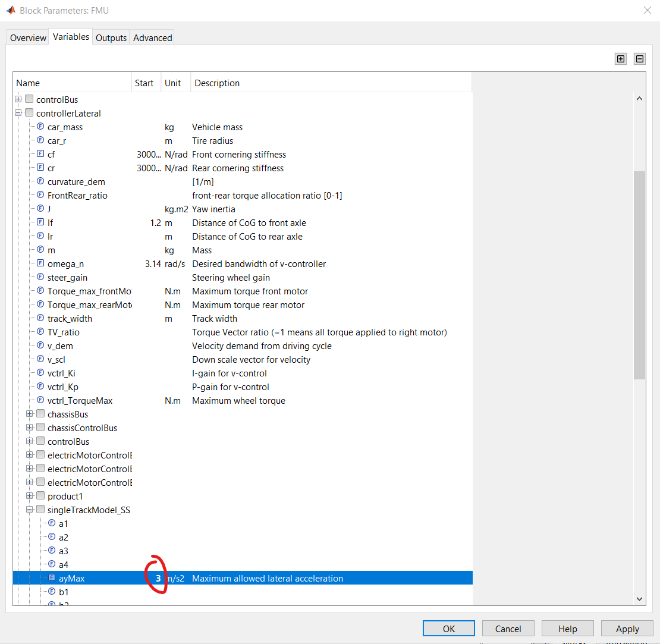The width and height of the screenshot is (660, 644).
Task: Open the Overview tab
Action: 27,37
